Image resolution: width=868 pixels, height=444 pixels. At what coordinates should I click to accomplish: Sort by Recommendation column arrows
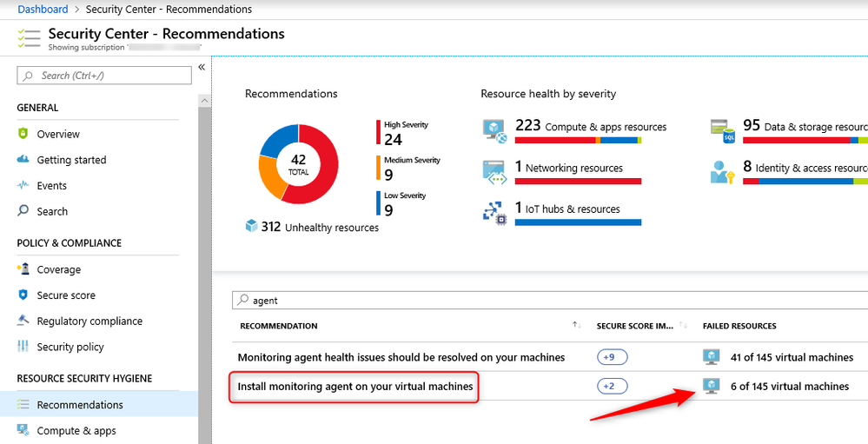[x=576, y=326]
